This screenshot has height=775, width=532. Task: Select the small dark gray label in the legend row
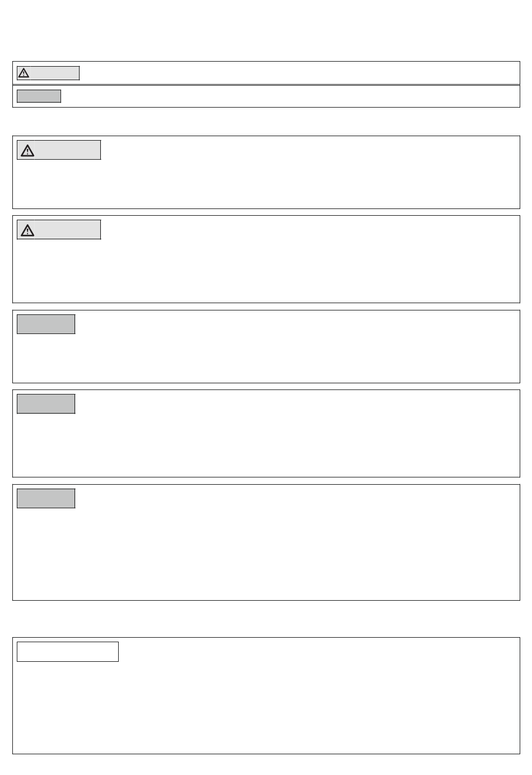39,96
